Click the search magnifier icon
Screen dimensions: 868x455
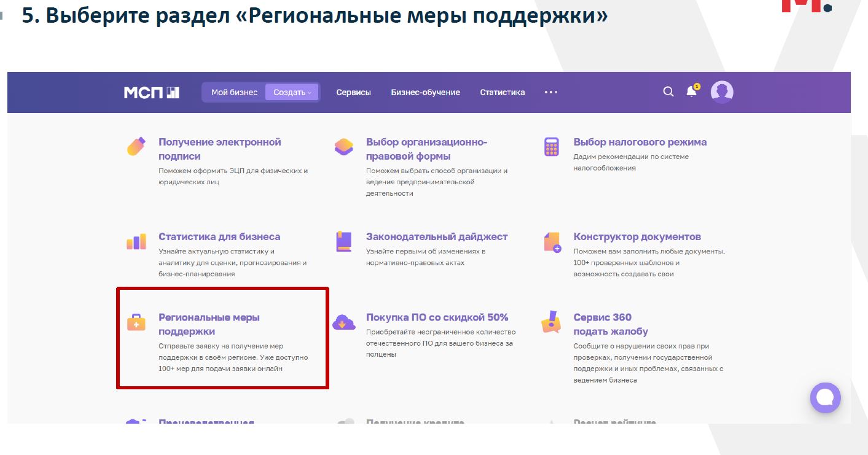(668, 92)
